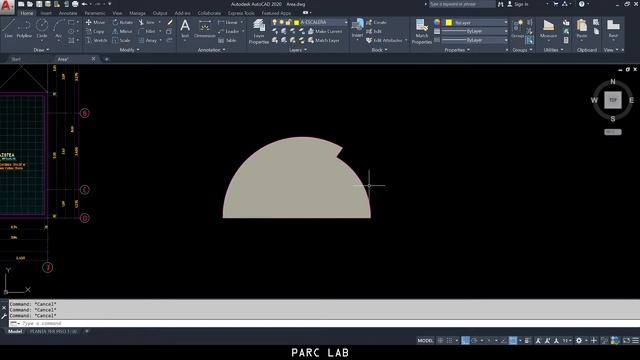The height and width of the screenshot is (360, 640).
Task: Expand the Modify panel
Action: coord(129,50)
